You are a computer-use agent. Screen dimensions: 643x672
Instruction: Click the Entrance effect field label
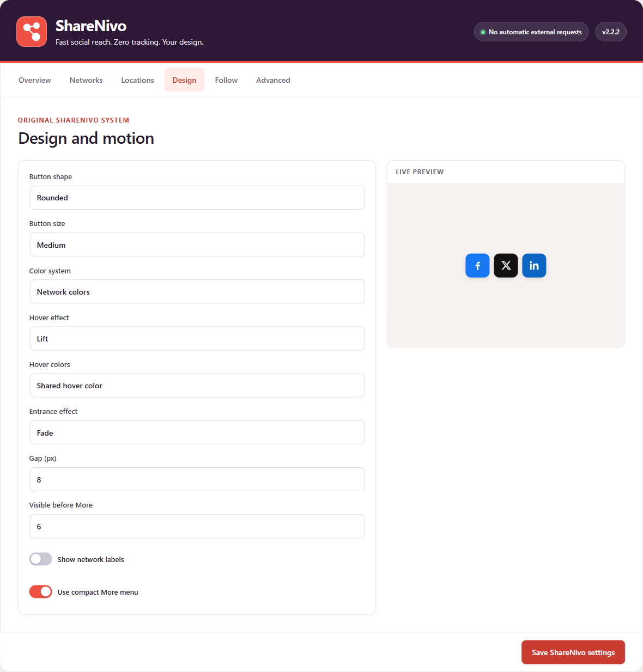(x=53, y=412)
